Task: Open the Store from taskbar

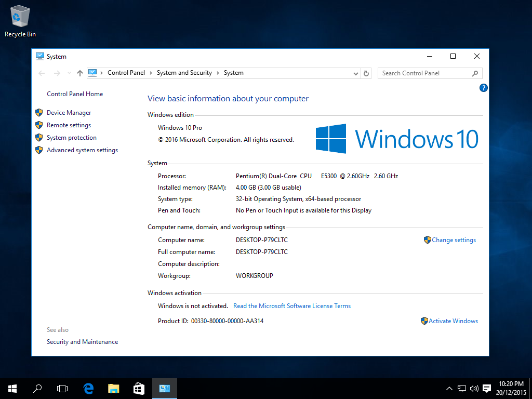Action: pos(139,389)
